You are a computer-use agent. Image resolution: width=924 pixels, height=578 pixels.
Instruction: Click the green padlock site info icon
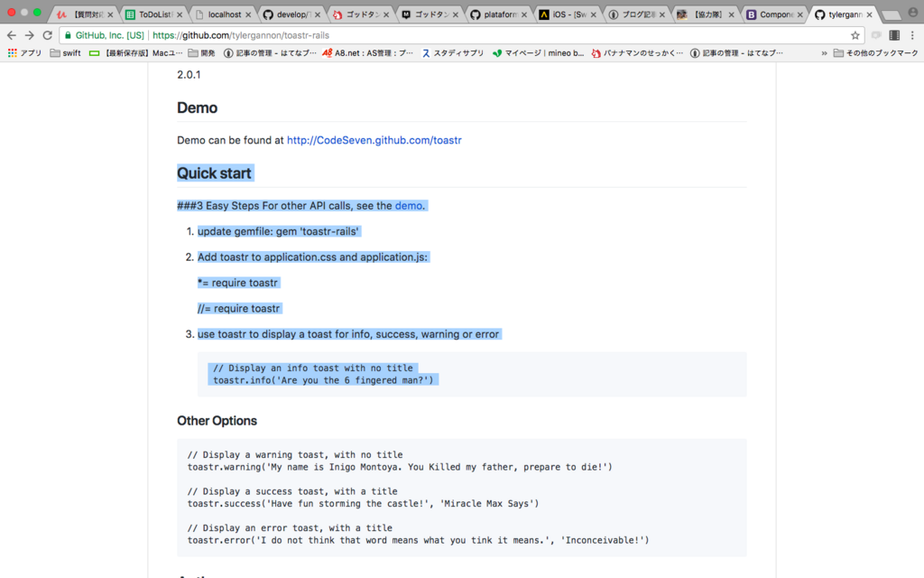point(68,35)
